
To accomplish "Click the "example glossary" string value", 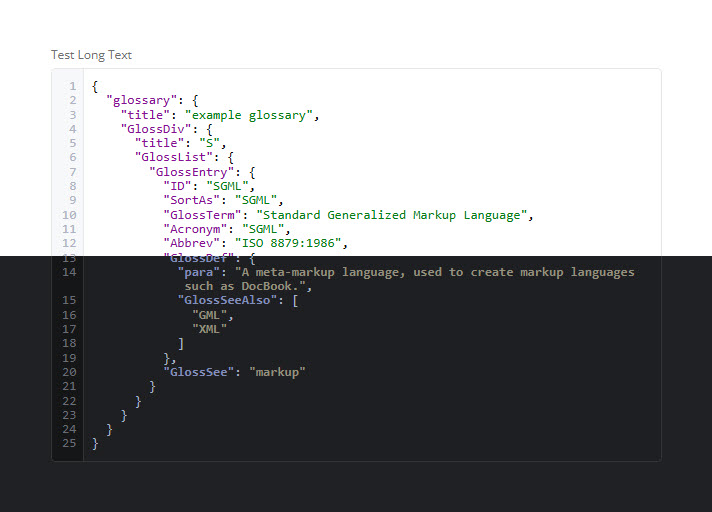I will (248, 115).
